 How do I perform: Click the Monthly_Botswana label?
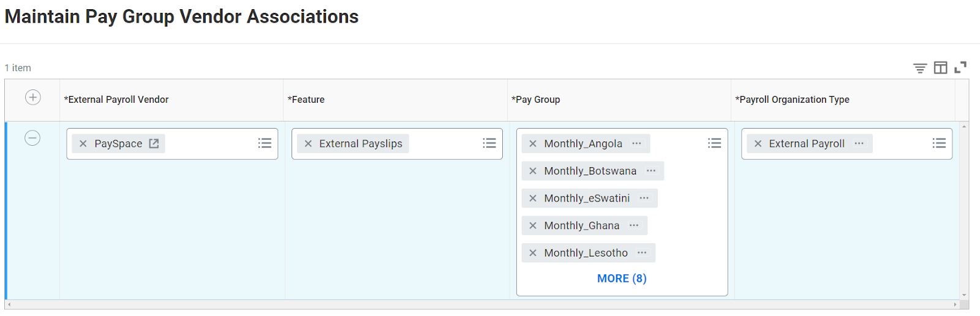click(x=590, y=171)
